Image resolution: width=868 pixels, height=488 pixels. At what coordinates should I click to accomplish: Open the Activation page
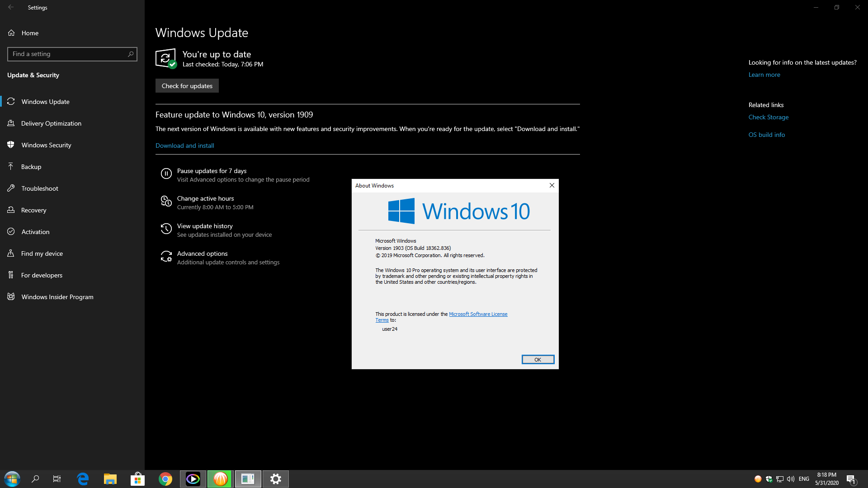[x=72, y=232]
